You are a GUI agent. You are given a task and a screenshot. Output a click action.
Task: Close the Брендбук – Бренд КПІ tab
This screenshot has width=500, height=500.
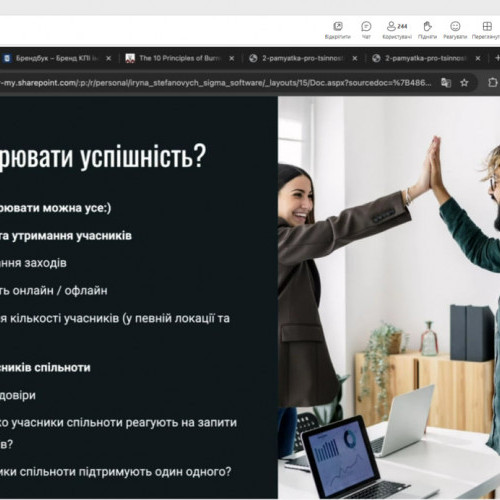(x=108, y=58)
